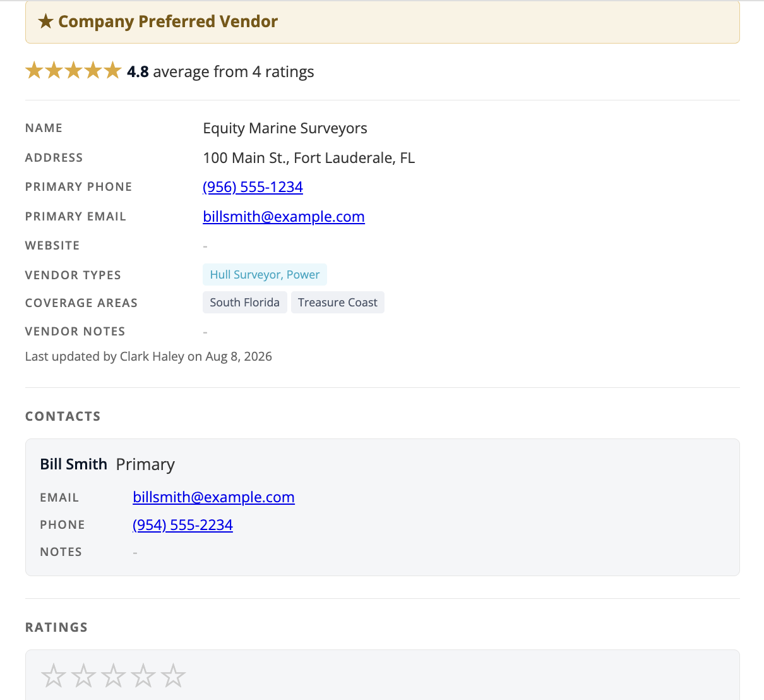Click the Treasure Coast coverage area tag
This screenshot has height=700, width=764.
(x=337, y=303)
